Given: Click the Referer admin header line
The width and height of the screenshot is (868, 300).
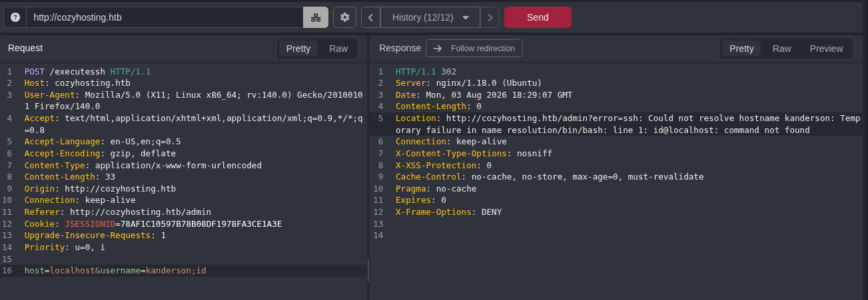Looking at the screenshot, I should 118,212.
